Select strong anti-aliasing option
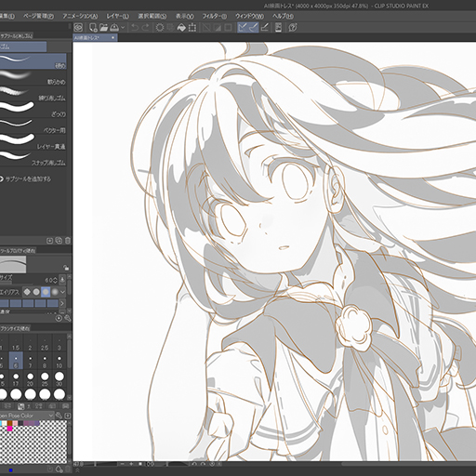The width and height of the screenshot is (476, 476). tap(55, 292)
